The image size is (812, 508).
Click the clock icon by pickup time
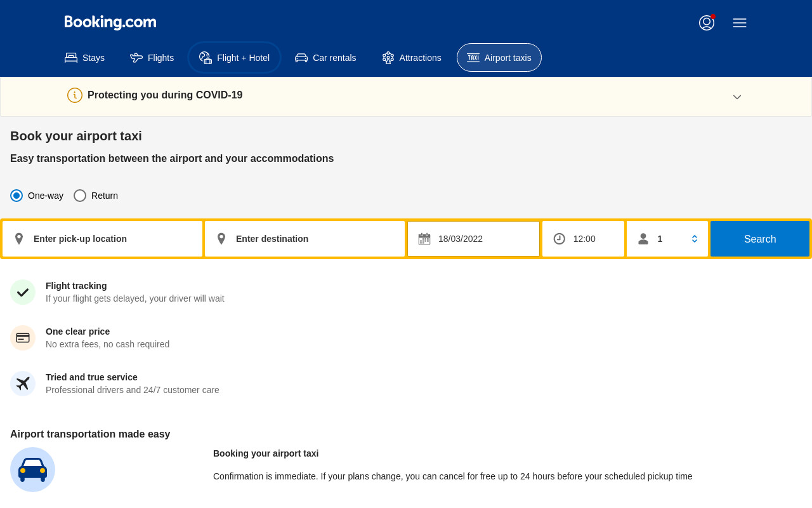click(560, 239)
